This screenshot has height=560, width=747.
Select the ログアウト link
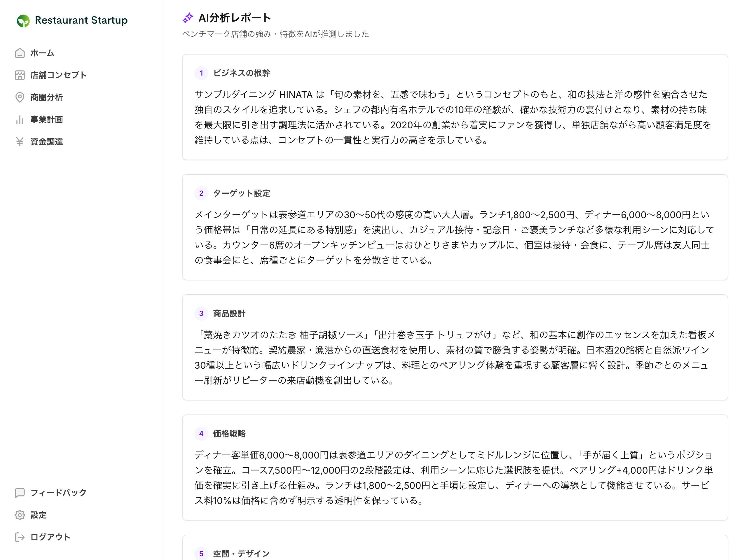[50, 537]
